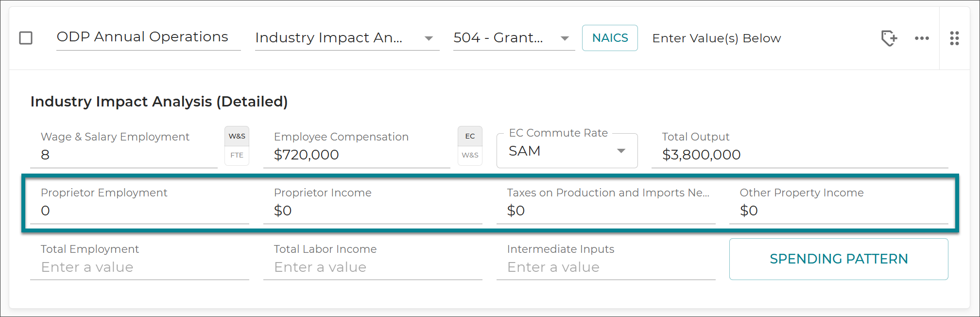Open the Industry Impact Analysis type dropdown
The image size is (980, 317).
pyautogui.click(x=347, y=38)
